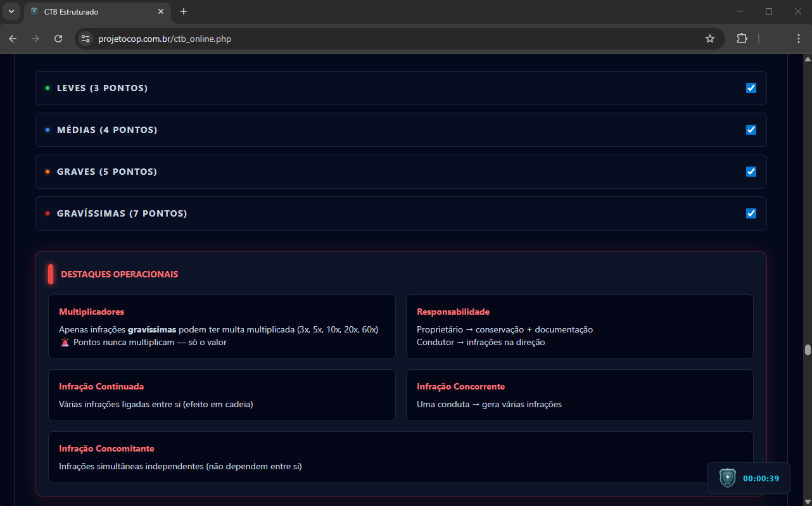Viewport: 812px width, 506px height.
Task: Click text 'Várias infrações ligadas entre si'
Action: [120, 404]
